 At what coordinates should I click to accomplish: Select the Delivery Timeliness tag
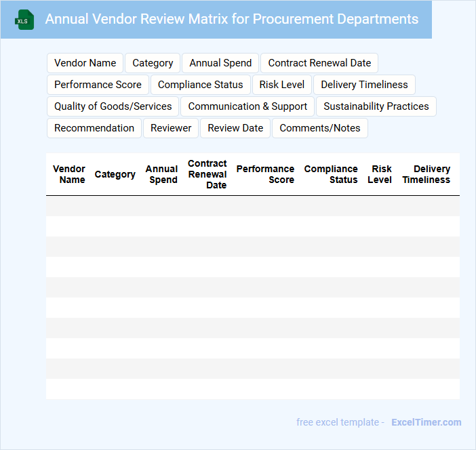coord(364,85)
